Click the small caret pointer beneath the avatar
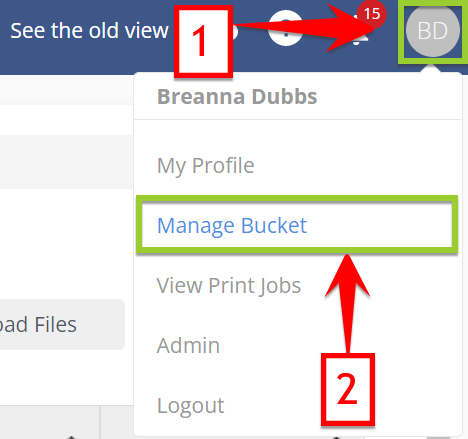 432,69
